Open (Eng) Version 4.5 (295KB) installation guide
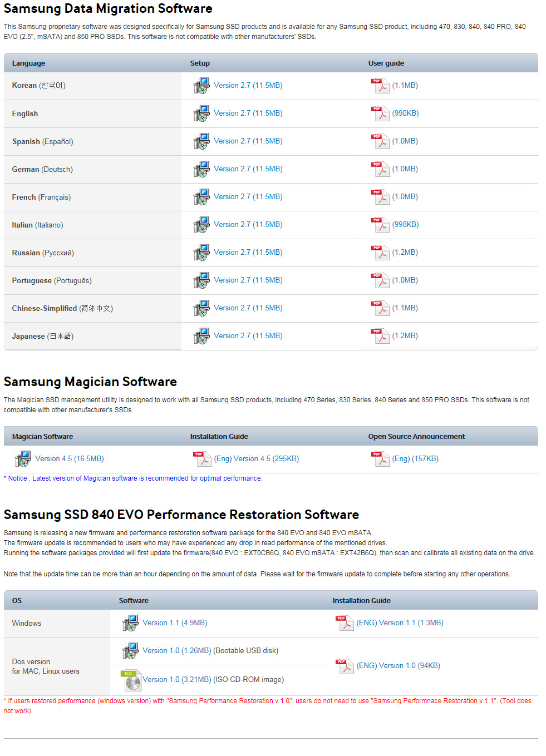 257,458
